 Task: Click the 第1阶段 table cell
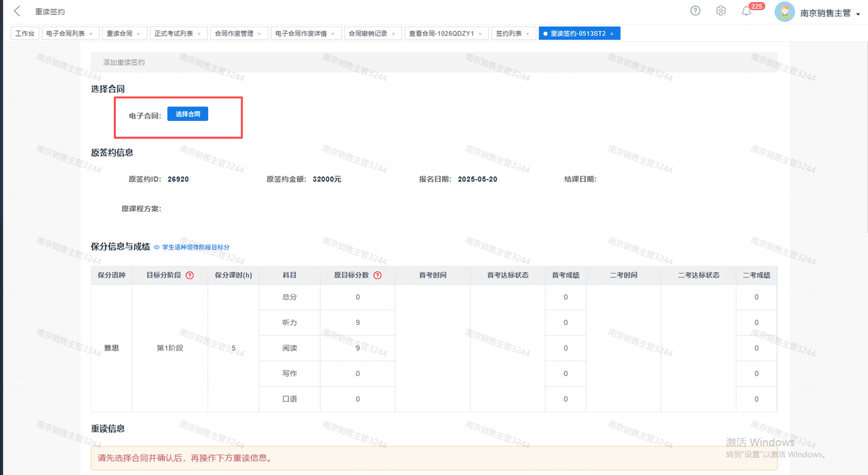point(170,348)
